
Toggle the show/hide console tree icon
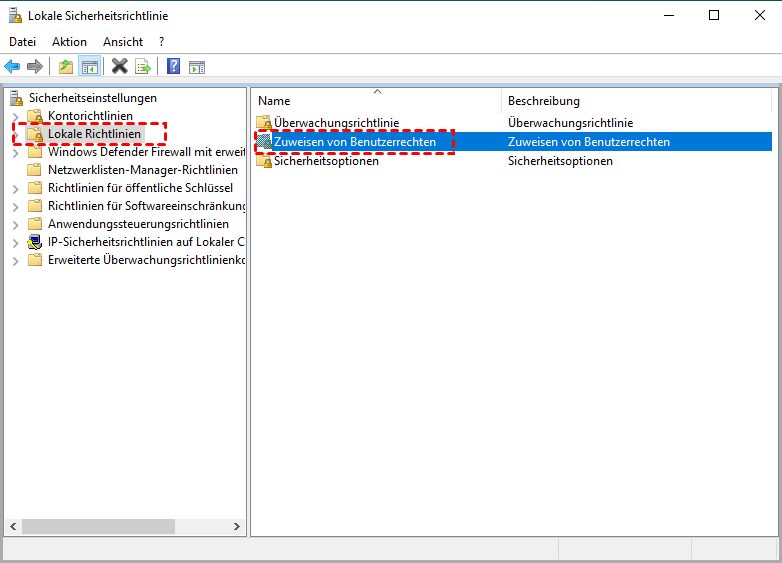(x=89, y=67)
